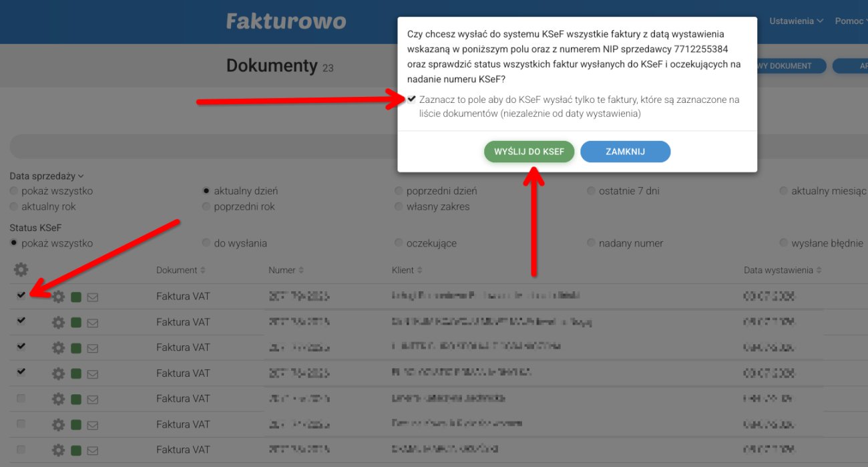Click the 'Status KSeF' filter label
Viewport: 868px width, 467px height.
[x=35, y=228]
